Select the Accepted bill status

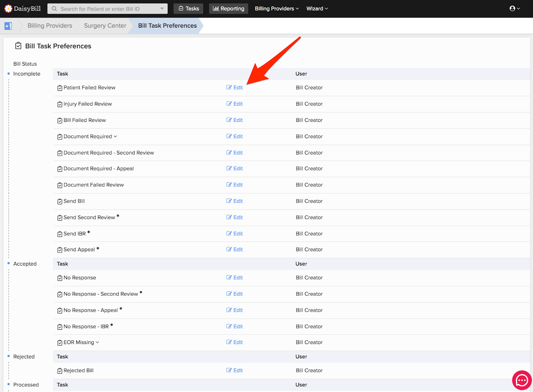25,264
